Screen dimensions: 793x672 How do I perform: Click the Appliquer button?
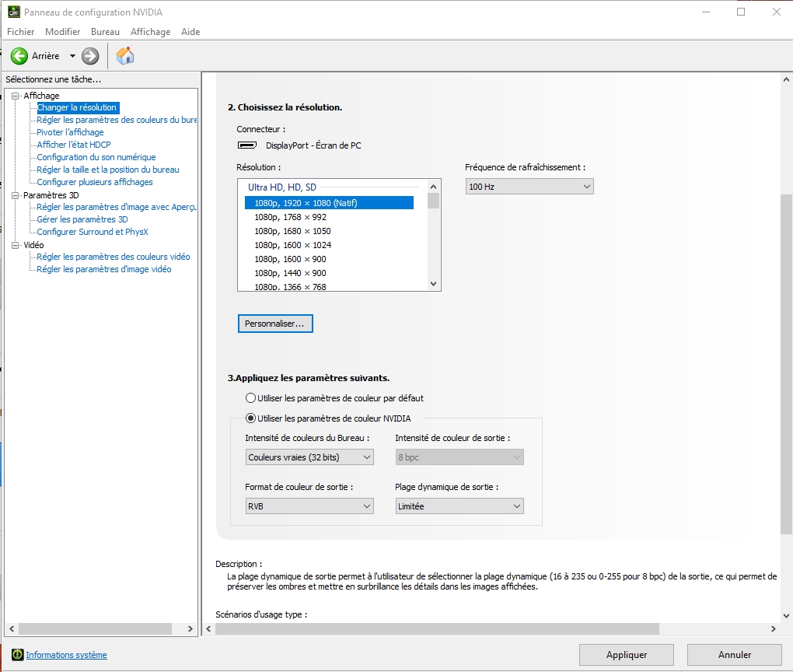(x=626, y=655)
